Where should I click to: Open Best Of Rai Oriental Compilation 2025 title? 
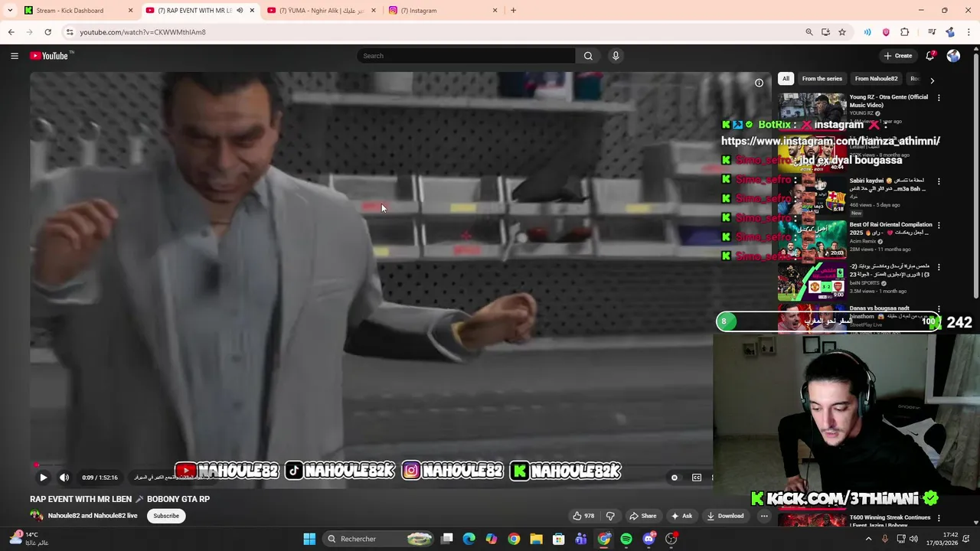pos(891,229)
